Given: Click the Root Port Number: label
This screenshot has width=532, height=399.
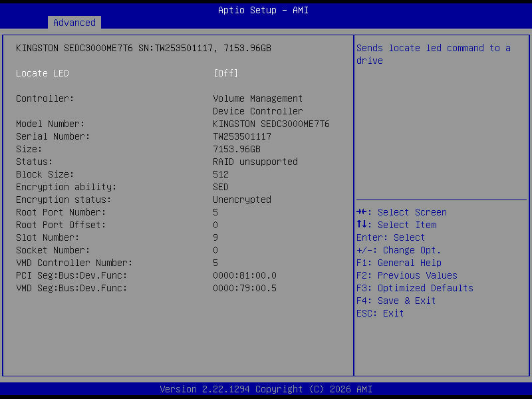Looking at the screenshot, I should tap(61, 212).
